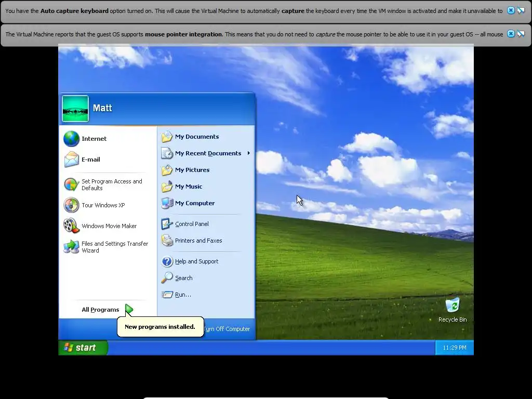Close the mouse pointer integration notification
The image size is (532, 399).
511,34
